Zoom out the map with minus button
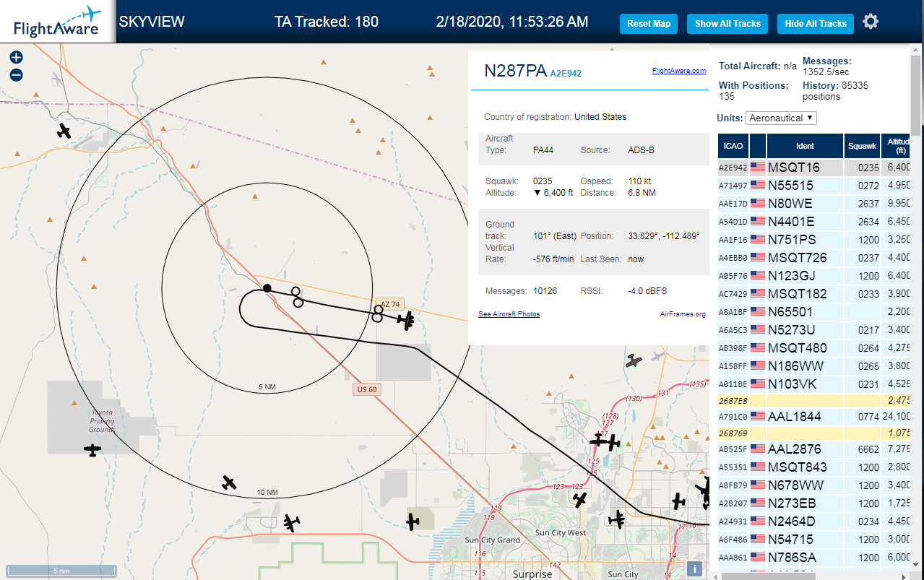This screenshot has height=580, width=924. click(16, 74)
